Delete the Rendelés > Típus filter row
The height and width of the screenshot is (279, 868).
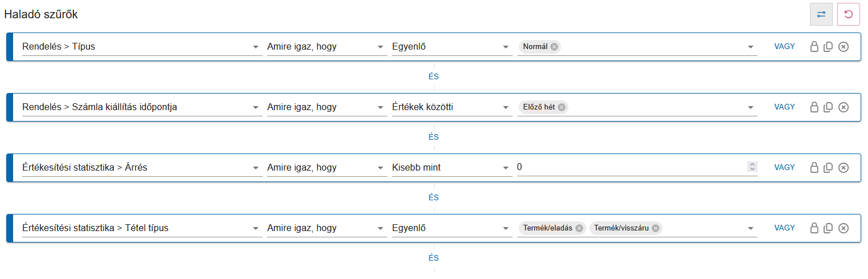(x=844, y=47)
